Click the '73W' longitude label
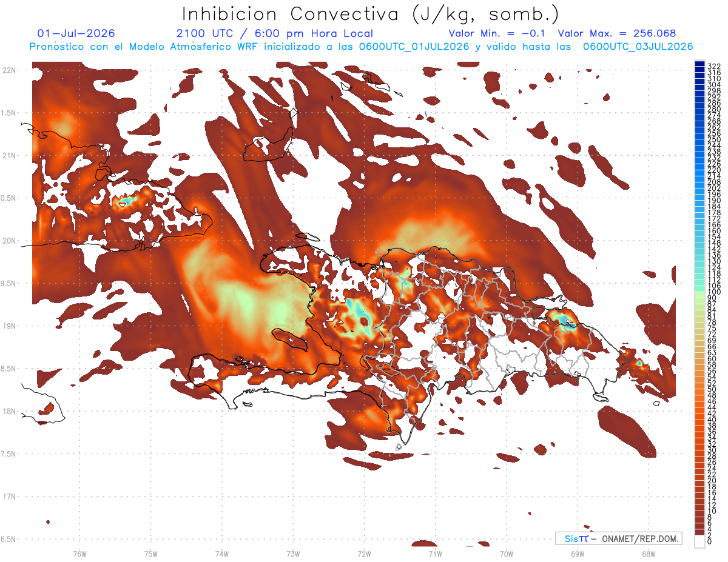Image resolution: width=728 pixels, height=562 pixels. tap(293, 554)
